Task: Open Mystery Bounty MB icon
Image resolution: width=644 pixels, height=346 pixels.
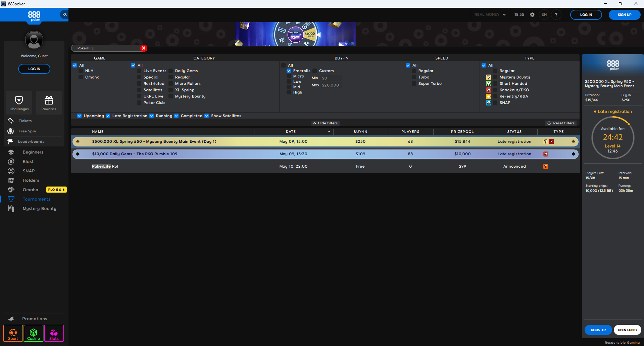Action: coord(11,209)
